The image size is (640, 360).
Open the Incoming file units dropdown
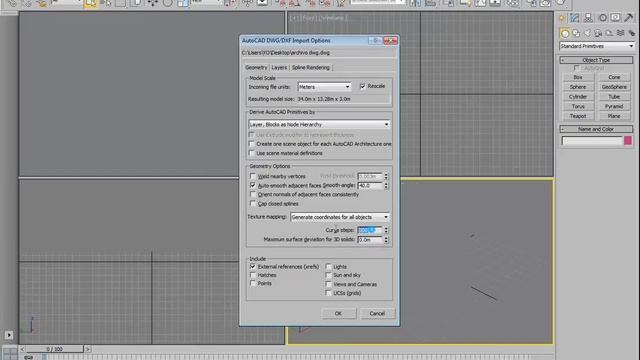(x=324, y=87)
